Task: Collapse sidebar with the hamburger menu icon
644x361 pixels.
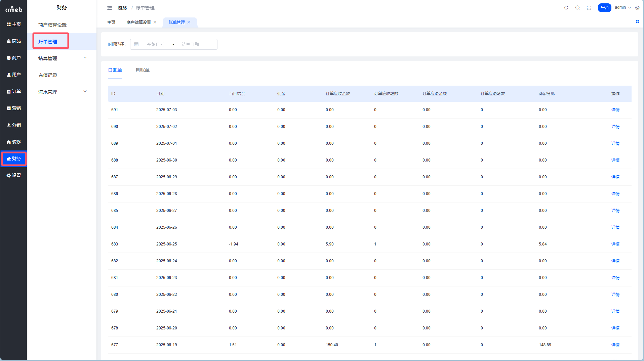Action: pos(110,8)
